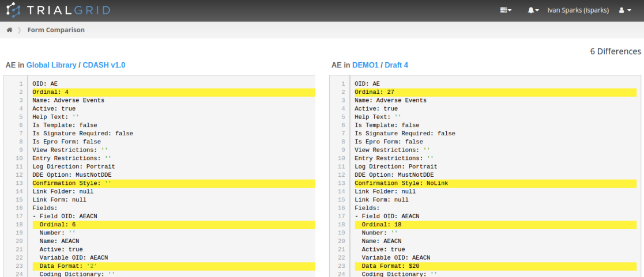Click the Form Comparison breadcrumb
The width and height of the screenshot is (644, 277).
[x=56, y=30]
